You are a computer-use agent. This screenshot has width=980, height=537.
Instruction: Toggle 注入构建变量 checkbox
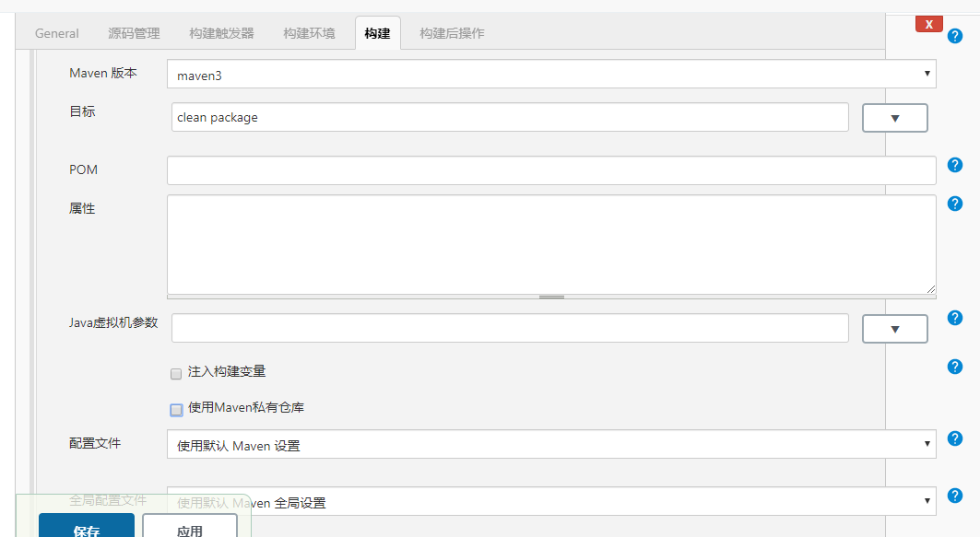(176, 373)
